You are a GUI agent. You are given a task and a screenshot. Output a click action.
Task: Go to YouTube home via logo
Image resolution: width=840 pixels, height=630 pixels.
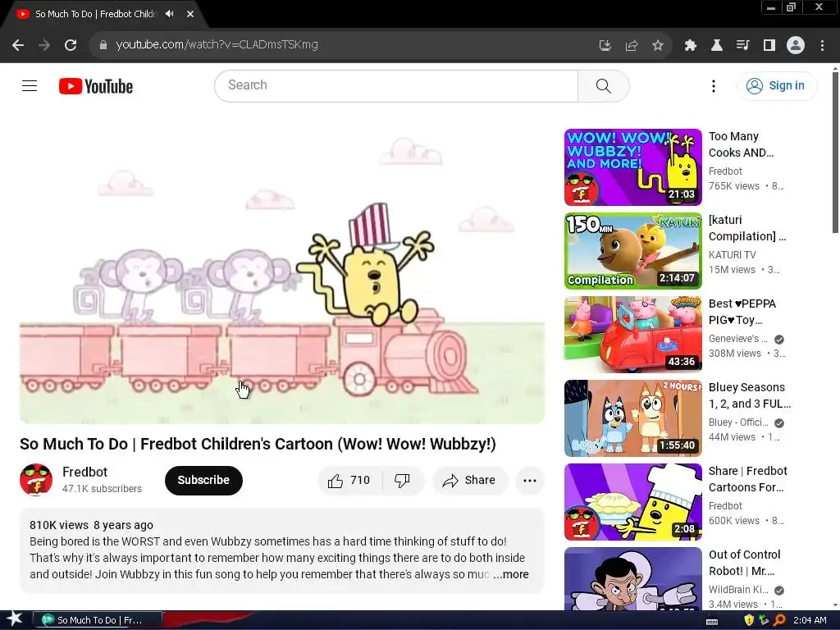point(96,86)
